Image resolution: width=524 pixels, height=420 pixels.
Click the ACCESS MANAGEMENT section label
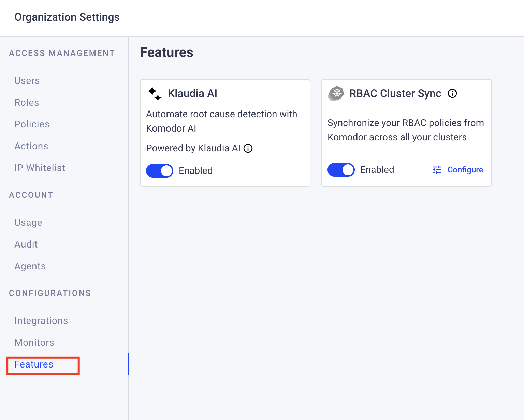tap(62, 53)
